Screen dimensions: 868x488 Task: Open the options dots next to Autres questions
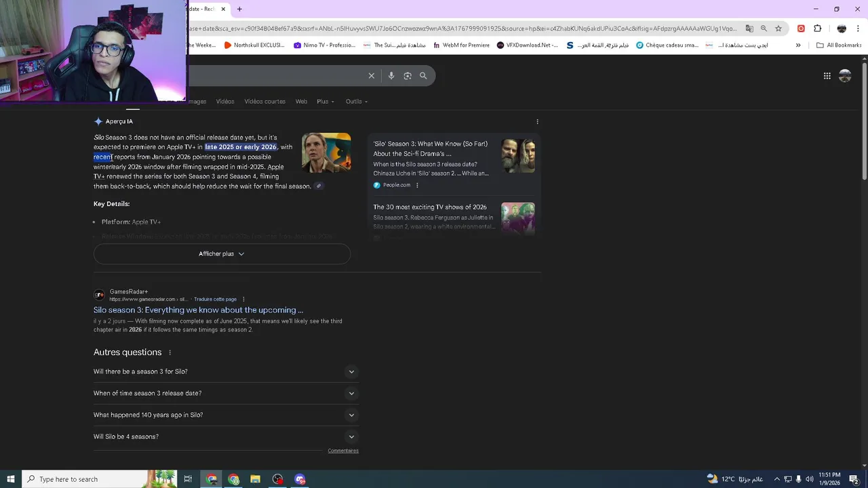point(170,352)
